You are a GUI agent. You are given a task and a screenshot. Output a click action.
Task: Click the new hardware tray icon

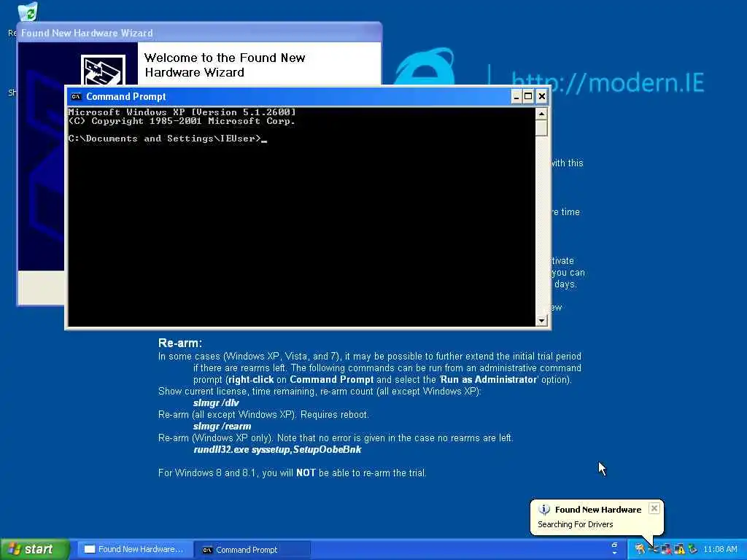coord(654,549)
